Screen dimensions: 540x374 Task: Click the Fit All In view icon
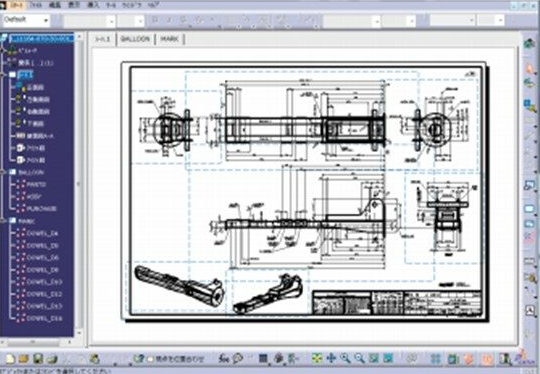pos(317,358)
